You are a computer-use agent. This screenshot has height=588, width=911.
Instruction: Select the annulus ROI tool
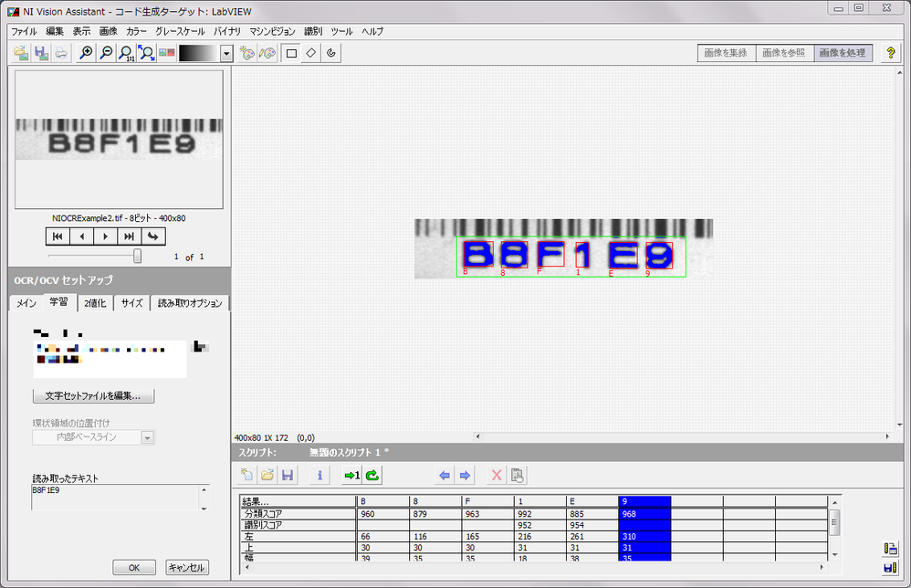(x=330, y=53)
